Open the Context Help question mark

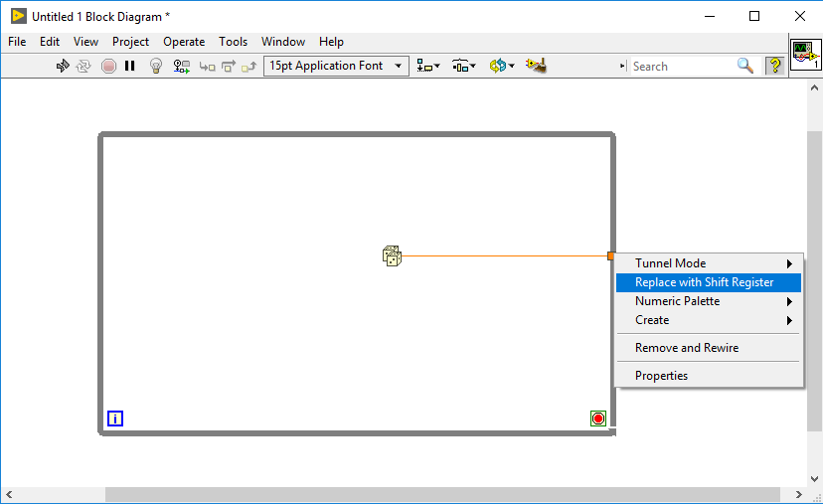(775, 66)
